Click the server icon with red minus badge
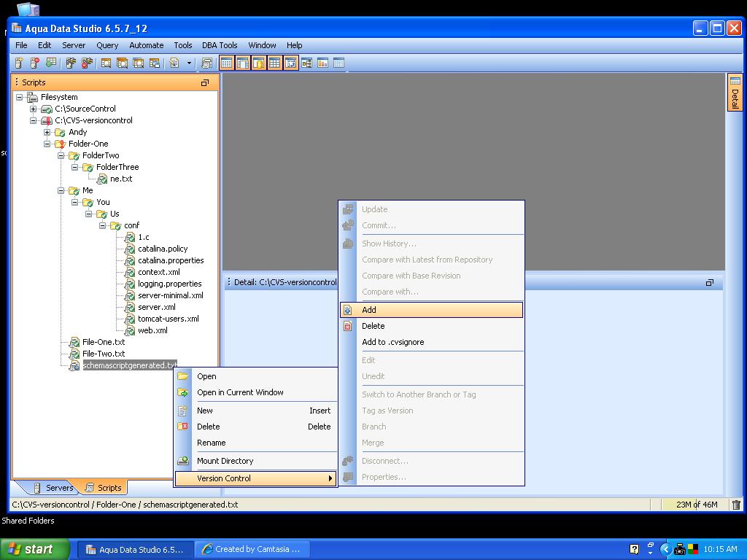 (x=35, y=63)
